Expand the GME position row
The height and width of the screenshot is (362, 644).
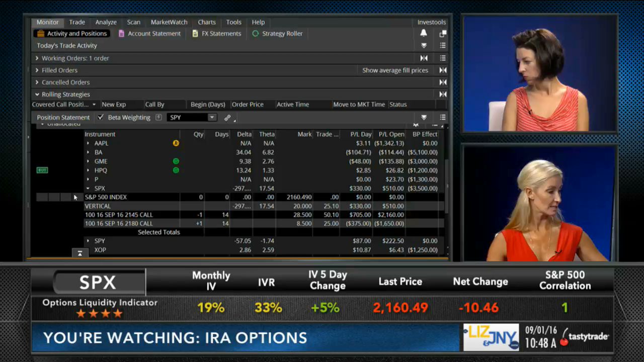[x=88, y=161]
